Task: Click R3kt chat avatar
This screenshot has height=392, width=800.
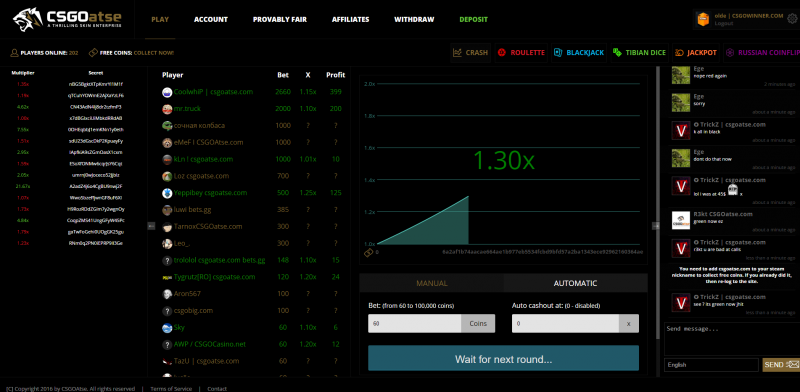Action: (681, 220)
